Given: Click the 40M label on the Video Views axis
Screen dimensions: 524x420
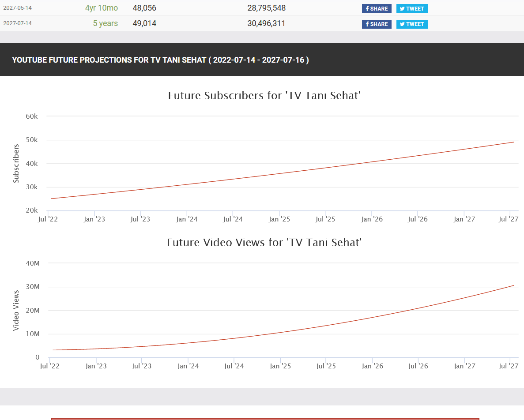Looking at the screenshot, I should tap(33, 263).
